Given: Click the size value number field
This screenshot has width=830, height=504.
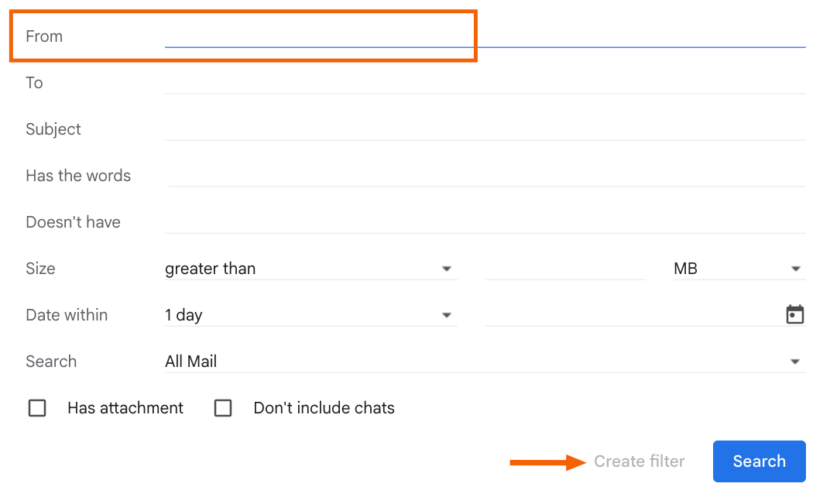Looking at the screenshot, I should 564,269.
